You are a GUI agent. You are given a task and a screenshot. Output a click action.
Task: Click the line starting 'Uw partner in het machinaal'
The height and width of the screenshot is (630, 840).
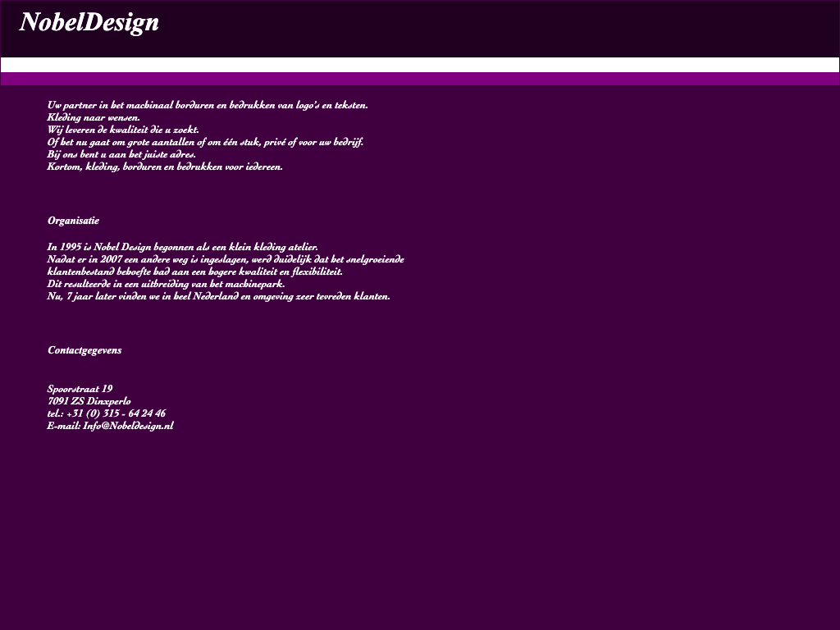coord(208,105)
